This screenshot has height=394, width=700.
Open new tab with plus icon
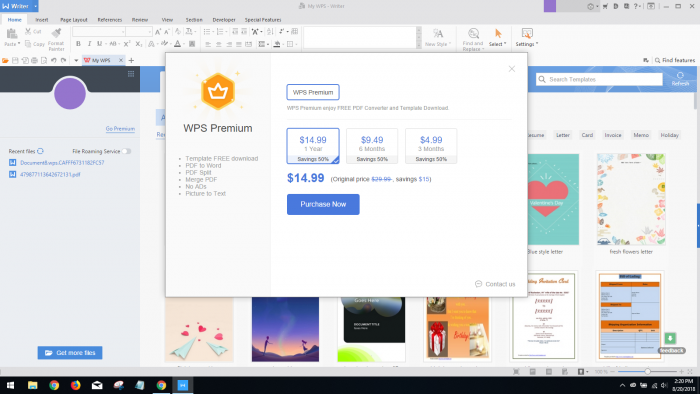131,60
